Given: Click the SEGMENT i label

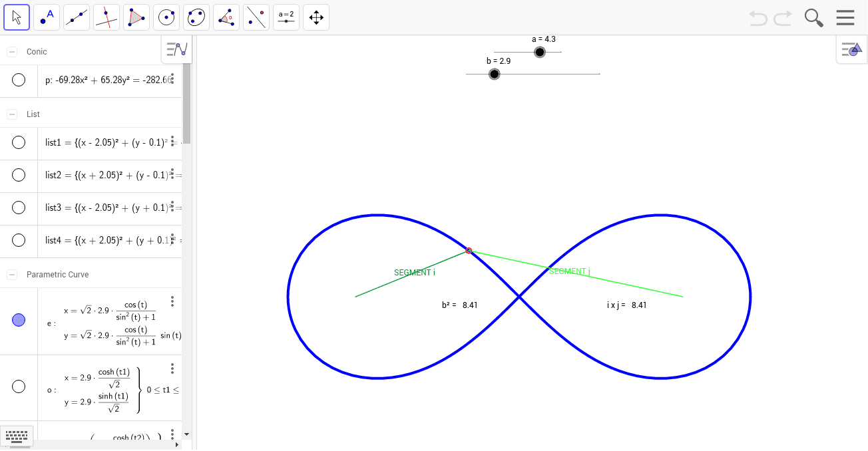Looking at the screenshot, I should click(x=415, y=273).
